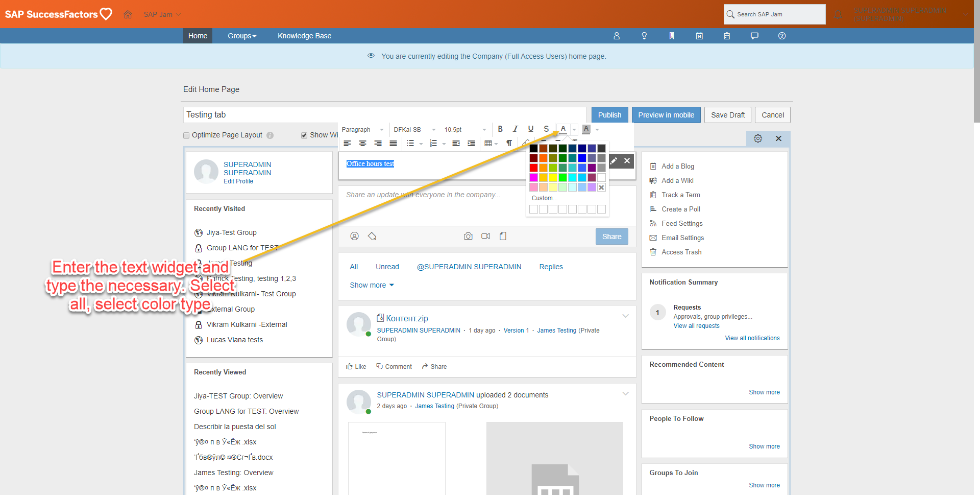Screen dimensions: 980x495
Task: Select the Replies feed filter
Action: (x=551, y=267)
